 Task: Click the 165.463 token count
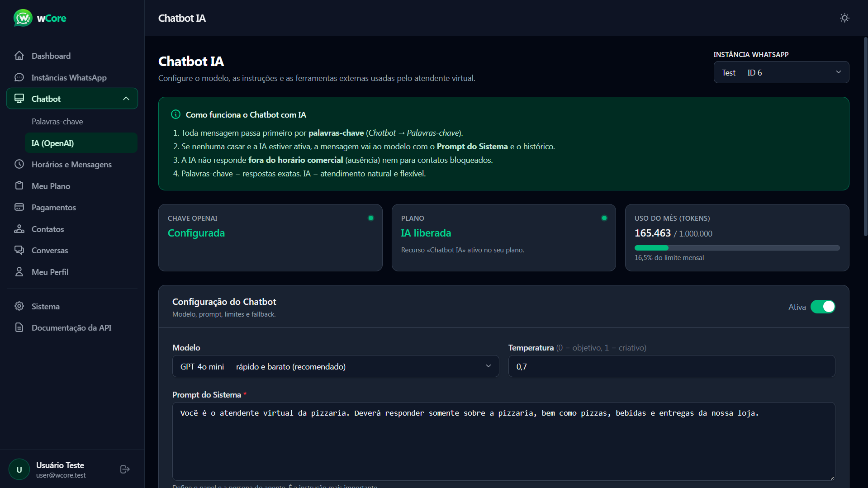click(653, 233)
